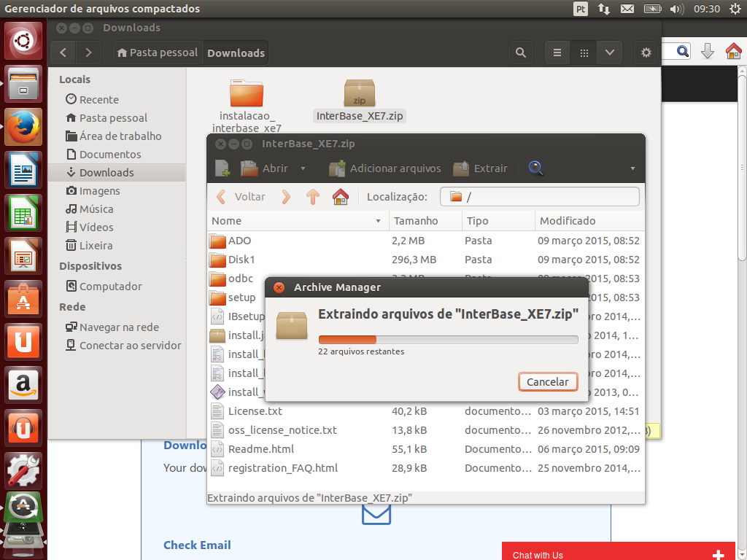Screen dimensions: 747x560
Task: Open the search in Files window
Action: (520, 52)
